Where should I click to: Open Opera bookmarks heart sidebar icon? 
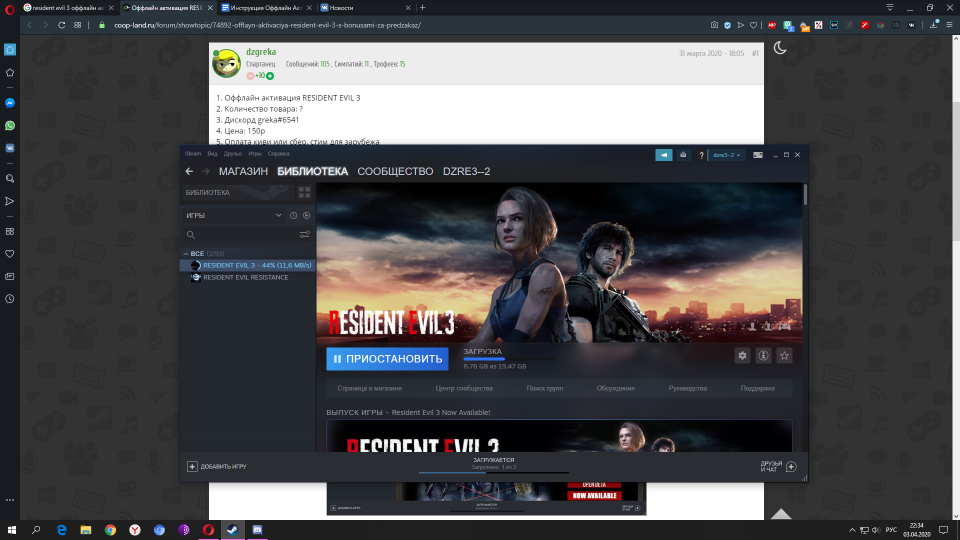[10, 254]
